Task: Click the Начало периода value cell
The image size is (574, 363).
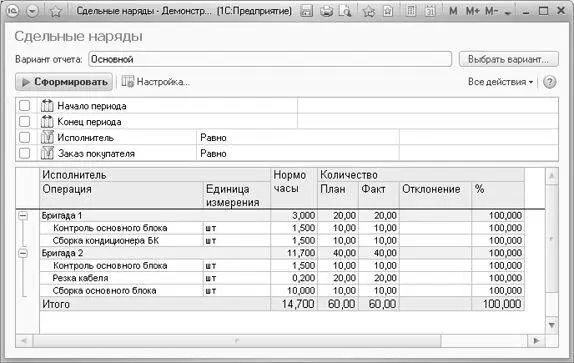Action: coord(428,106)
